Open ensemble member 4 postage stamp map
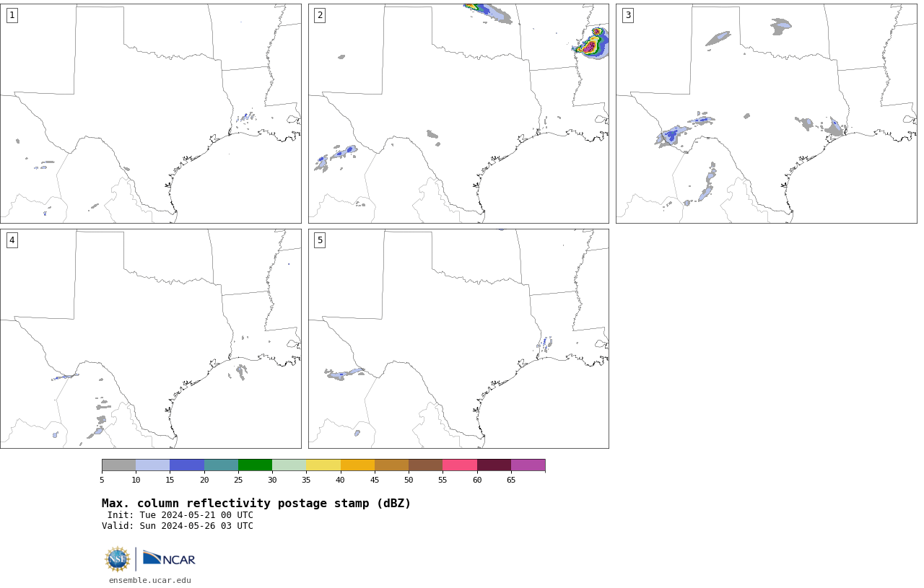 [151, 338]
